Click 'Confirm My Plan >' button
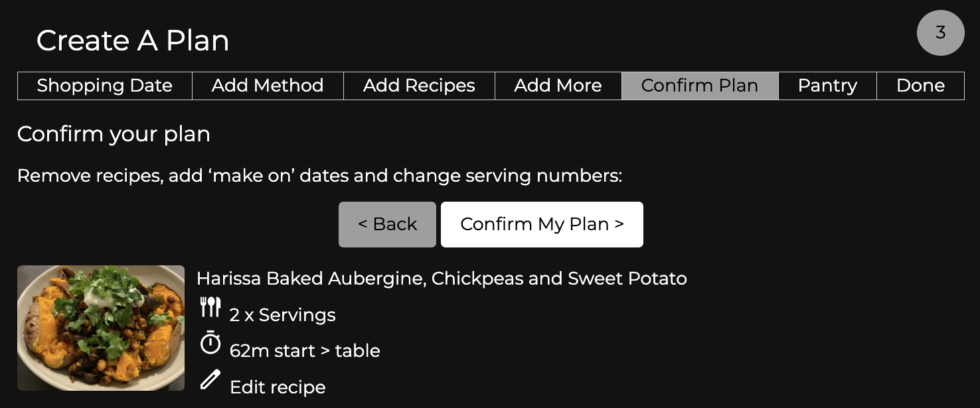The width and height of the screenshot is (980, 408). point(542,224)
